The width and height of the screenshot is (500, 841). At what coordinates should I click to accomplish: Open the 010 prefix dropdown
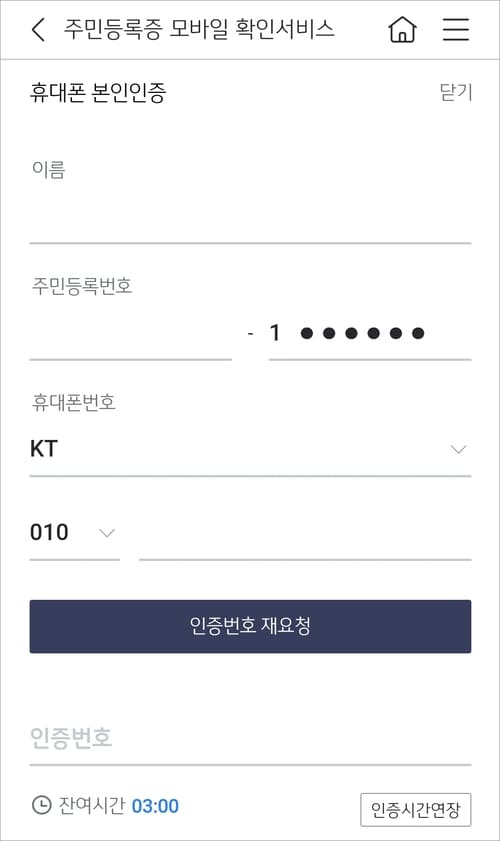(75, 534)
